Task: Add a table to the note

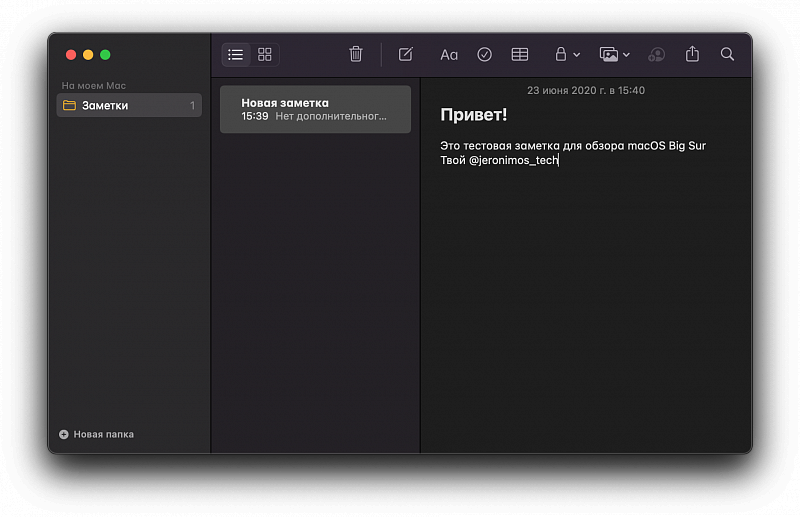Action: pos(519,54)
